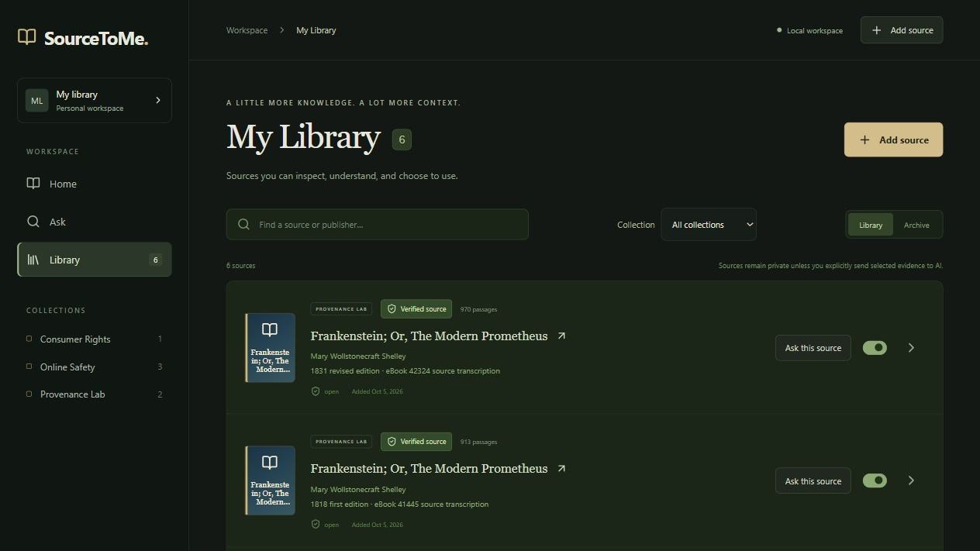Open the 1818 first edition Frankenstein title
The height and width of the screenshot is (551, 980).
point(429,469)
